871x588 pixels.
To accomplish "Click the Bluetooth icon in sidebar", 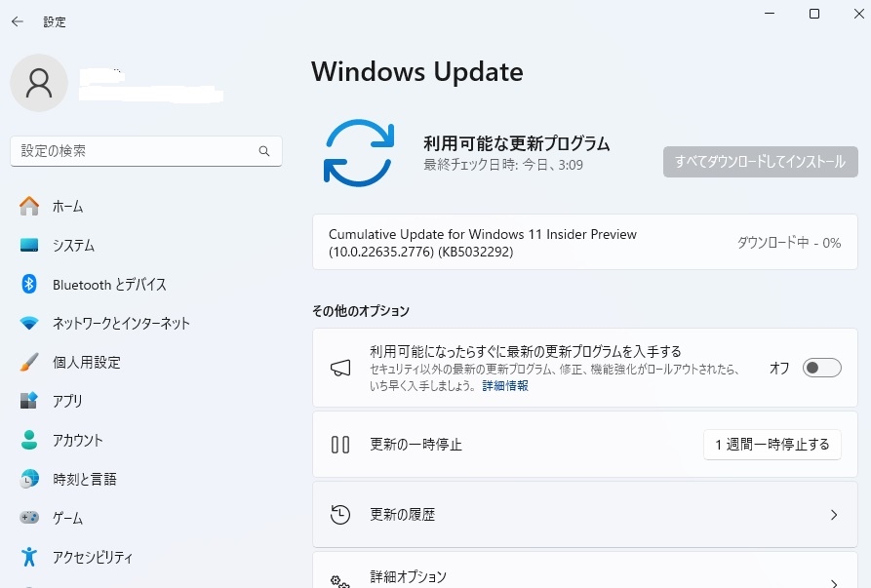I will tap(29, 284).
